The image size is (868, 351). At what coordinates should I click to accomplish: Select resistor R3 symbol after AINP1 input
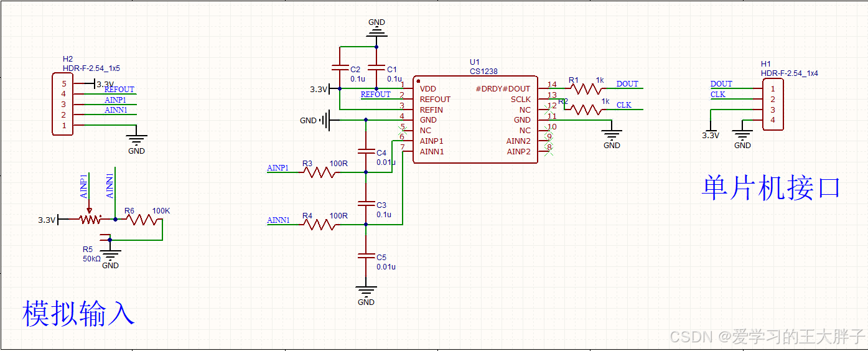[319, 172]
